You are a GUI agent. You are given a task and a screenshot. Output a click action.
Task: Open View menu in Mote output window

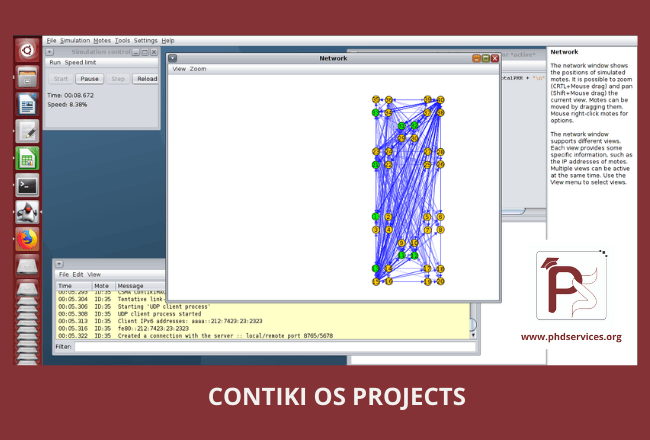[x=94, y=275]
